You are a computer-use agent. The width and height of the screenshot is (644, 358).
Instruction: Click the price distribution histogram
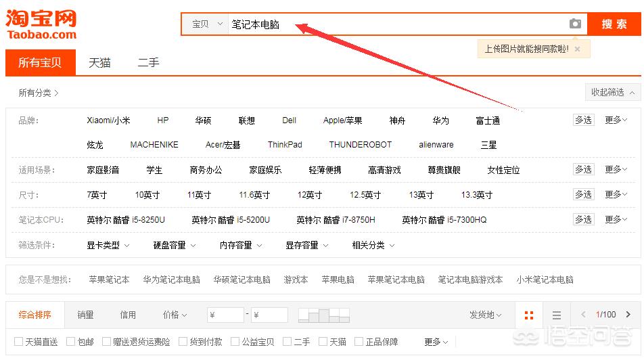click(x=323, y=315)
